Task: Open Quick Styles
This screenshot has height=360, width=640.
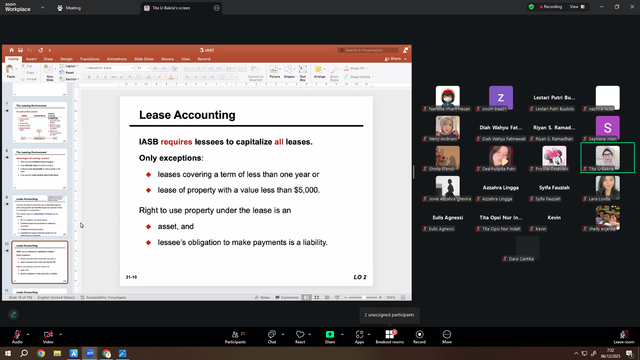Action: pyautogui.click(x=334, y=73)
